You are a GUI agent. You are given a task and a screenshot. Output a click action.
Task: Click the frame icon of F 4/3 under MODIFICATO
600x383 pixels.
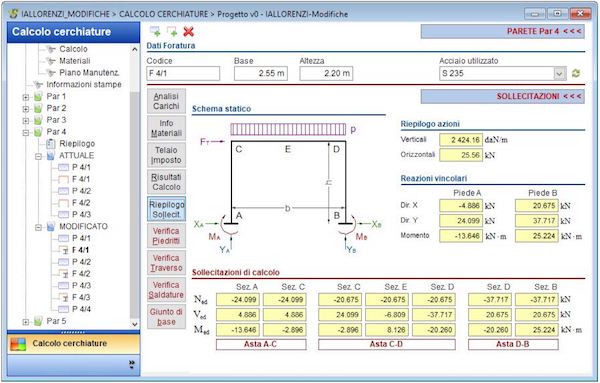tap(63, 298)
